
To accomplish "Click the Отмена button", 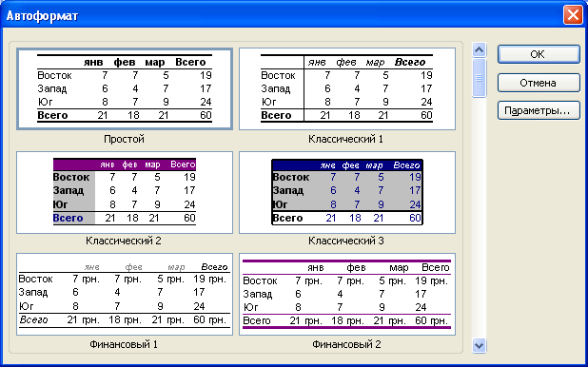I will (x=539, y=83).
